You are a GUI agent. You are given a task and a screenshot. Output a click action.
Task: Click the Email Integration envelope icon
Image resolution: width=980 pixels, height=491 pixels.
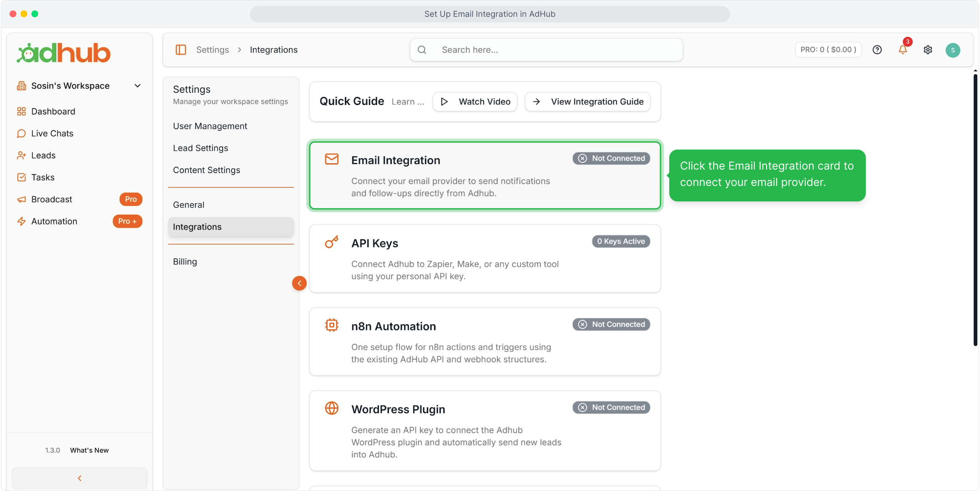click(x=332, y=159)
